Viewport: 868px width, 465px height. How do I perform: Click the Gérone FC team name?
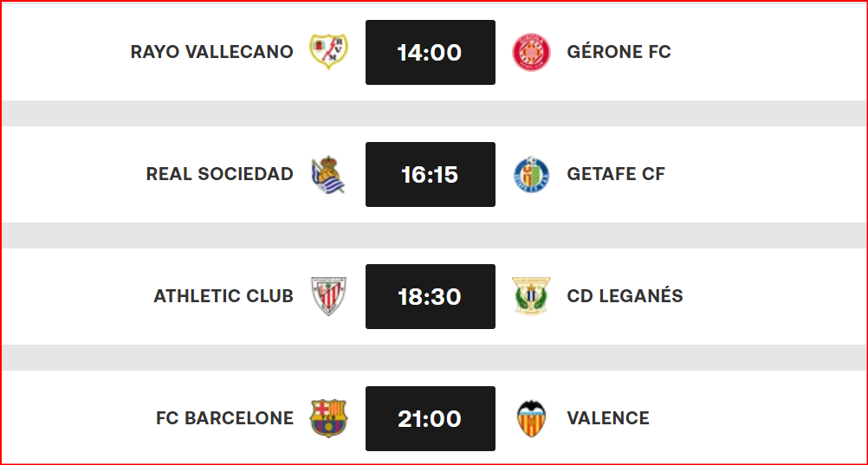tap(619, 52)
